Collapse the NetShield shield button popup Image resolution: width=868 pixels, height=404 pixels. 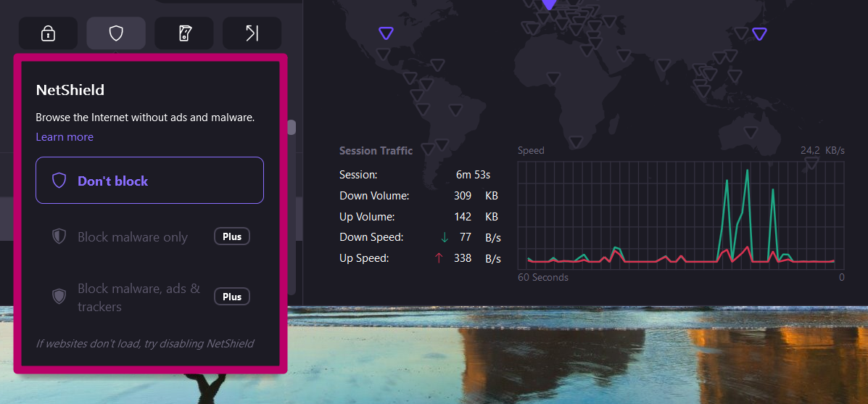116,33
